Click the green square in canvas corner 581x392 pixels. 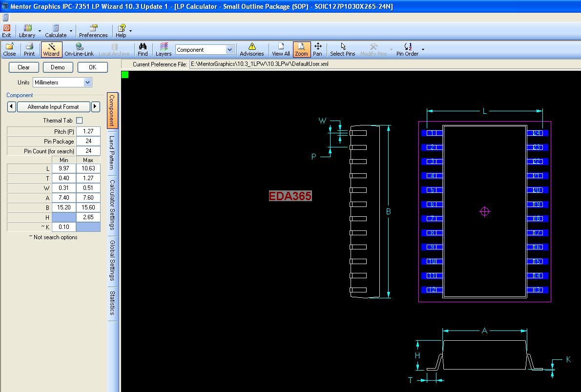pyautogui.click(x=125, y=75)
